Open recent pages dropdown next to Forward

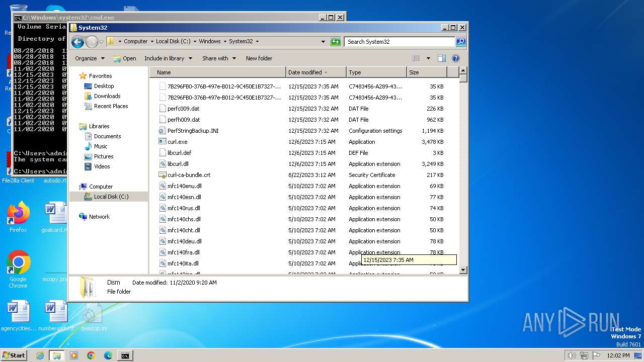coord(101,42)
